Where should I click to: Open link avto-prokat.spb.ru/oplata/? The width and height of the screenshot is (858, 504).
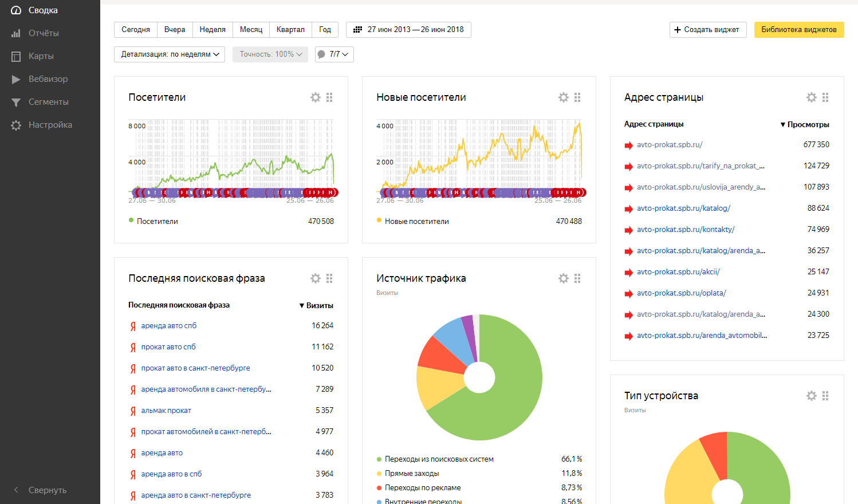tap(682, 293)
